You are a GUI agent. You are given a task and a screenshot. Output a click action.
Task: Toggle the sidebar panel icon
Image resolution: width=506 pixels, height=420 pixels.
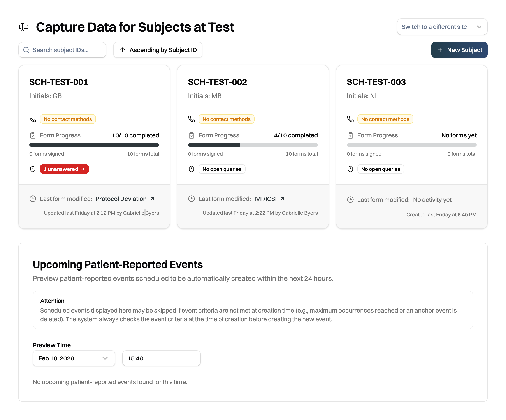24,27
